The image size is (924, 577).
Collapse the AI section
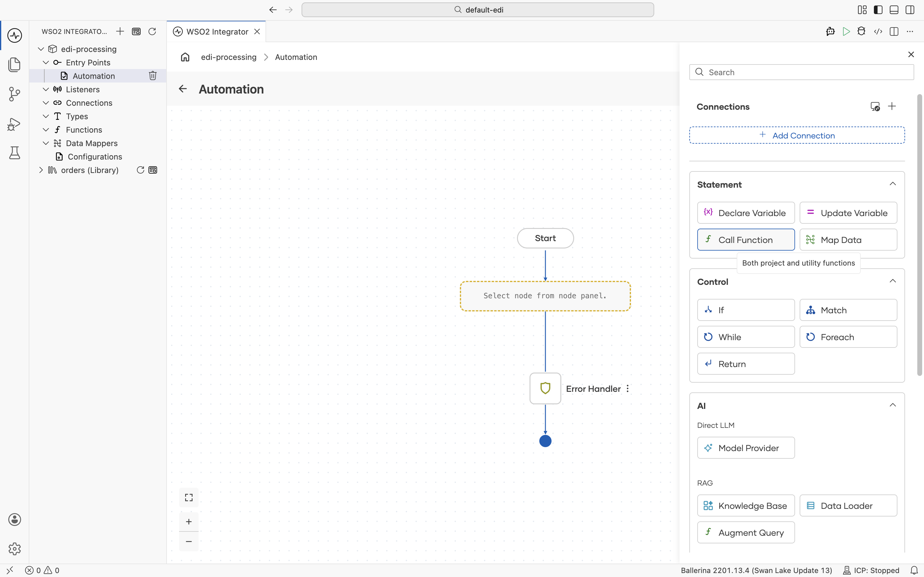(x=893, y=405)
